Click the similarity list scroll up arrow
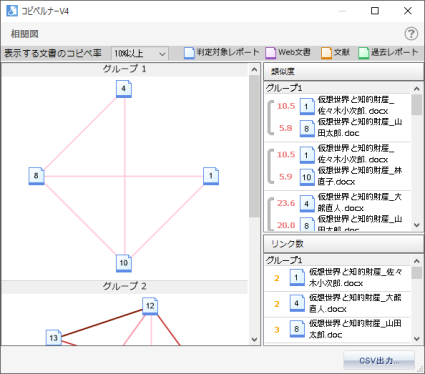 coord(417,88)
